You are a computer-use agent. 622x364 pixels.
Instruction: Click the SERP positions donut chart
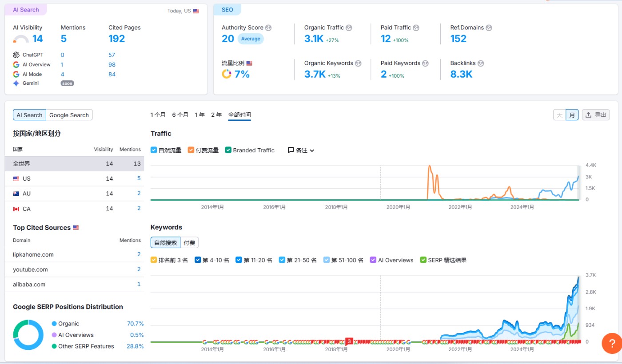(28, 335)
